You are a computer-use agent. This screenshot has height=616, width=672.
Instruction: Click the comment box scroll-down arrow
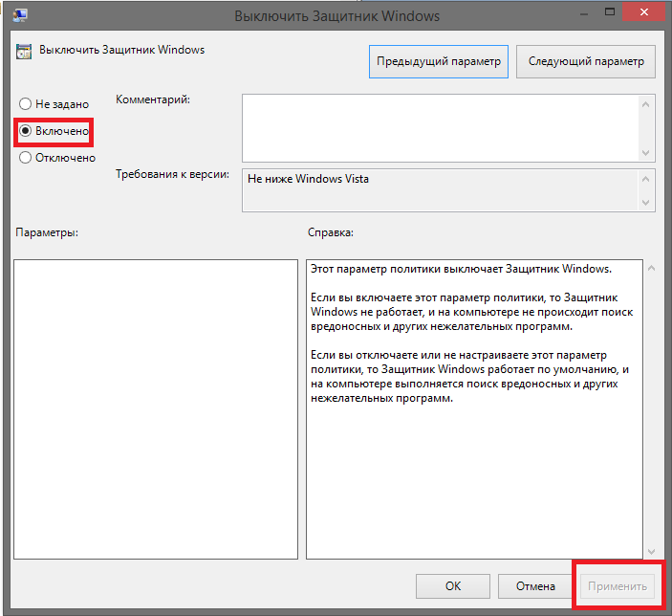[x=646, y=153]
